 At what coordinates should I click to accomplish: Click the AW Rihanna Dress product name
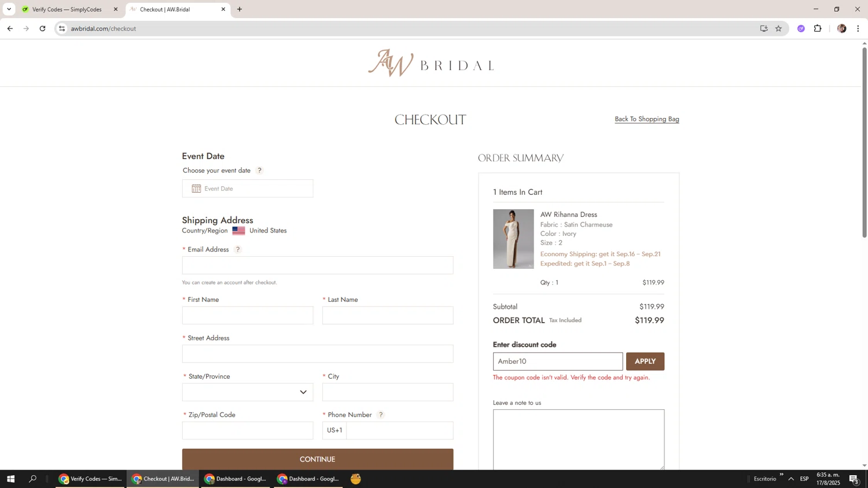pos(569,215)
